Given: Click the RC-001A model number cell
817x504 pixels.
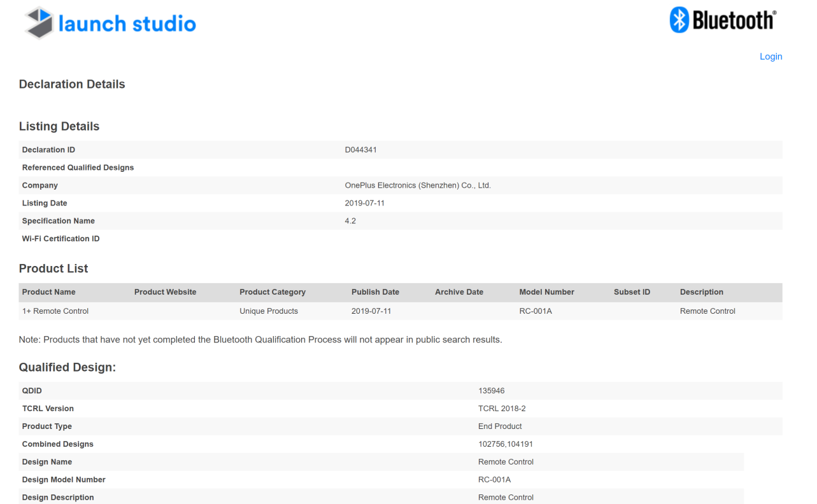Looking at the screenshot, I should tap(536, 311).
